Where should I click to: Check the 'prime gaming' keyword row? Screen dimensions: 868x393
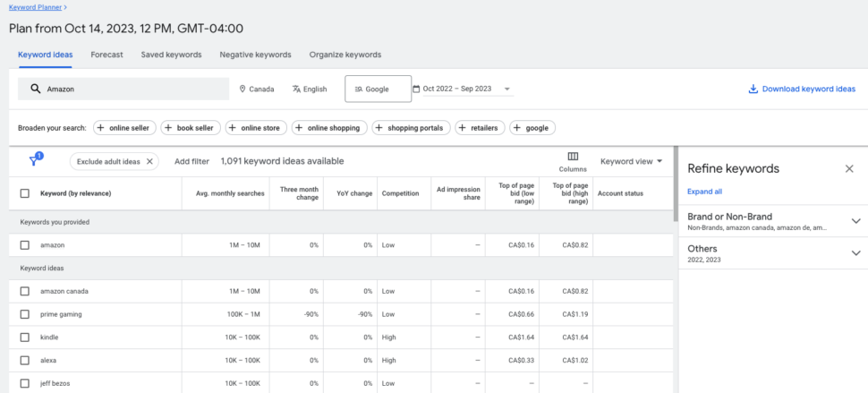(x=25, y=314)
